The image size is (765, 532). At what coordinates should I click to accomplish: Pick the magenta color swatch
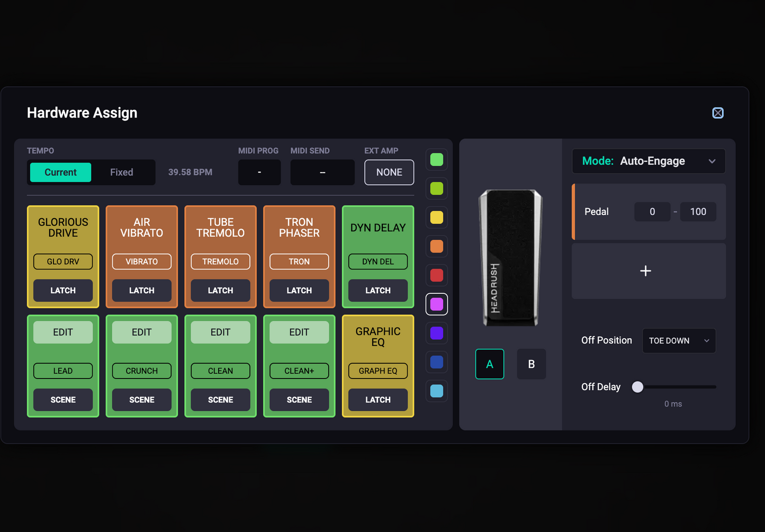(437, 304)
